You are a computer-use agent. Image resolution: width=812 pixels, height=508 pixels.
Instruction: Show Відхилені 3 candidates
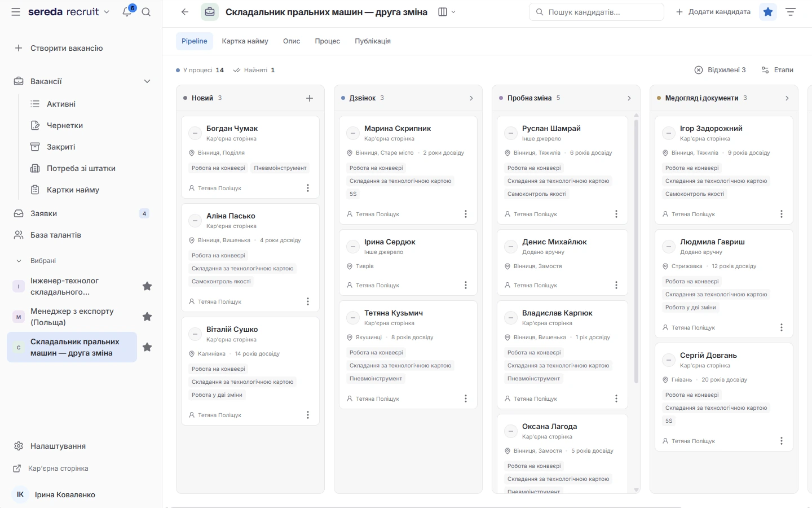[720, 70]
